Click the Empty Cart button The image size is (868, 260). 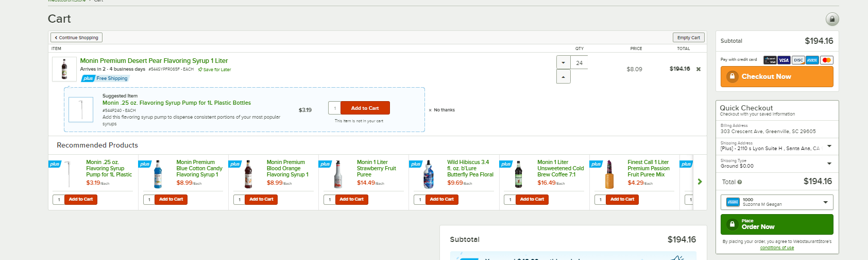(688, 38)
